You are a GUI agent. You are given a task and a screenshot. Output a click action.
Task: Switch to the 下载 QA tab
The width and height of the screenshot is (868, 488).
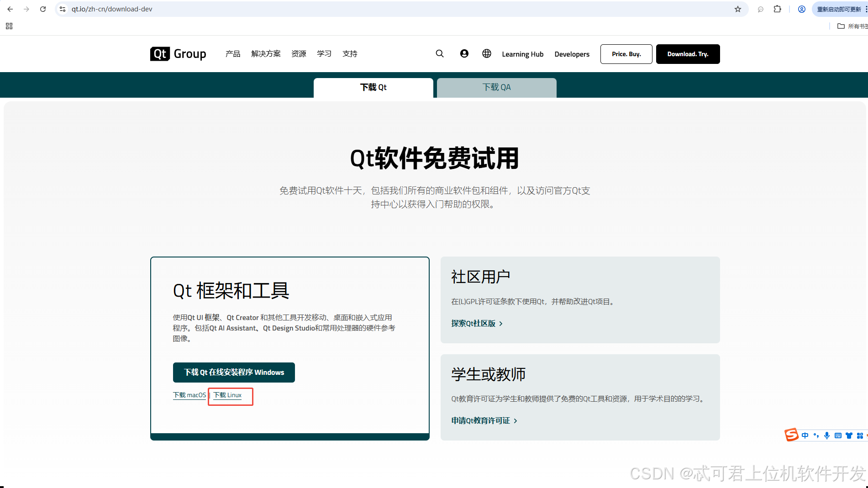tap(497, 88)
